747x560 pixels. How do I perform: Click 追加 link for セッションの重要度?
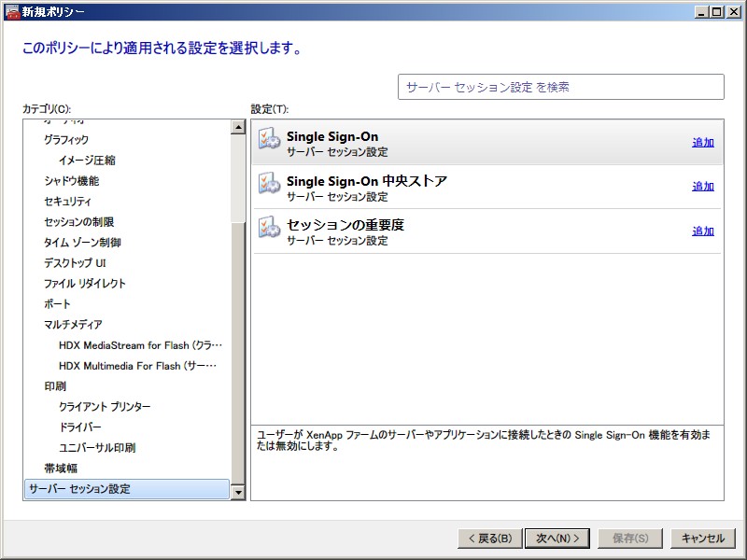coord(702,231)
